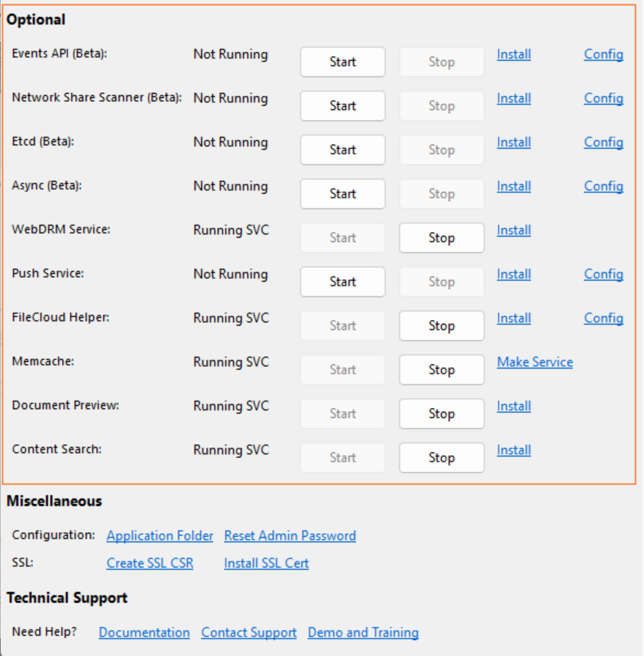
Task: Open Config link for Events API
Action: point(604,54)
